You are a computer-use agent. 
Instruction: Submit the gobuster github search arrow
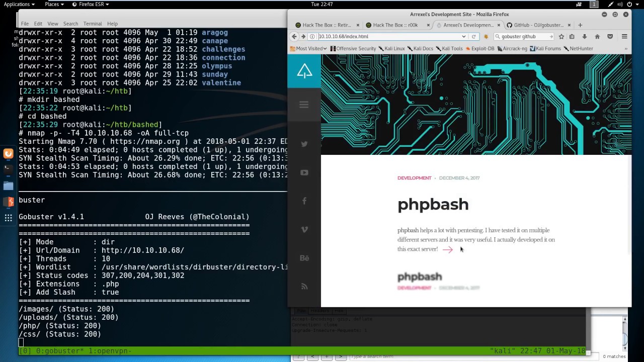pyautogui.click(x=551, y=36)
